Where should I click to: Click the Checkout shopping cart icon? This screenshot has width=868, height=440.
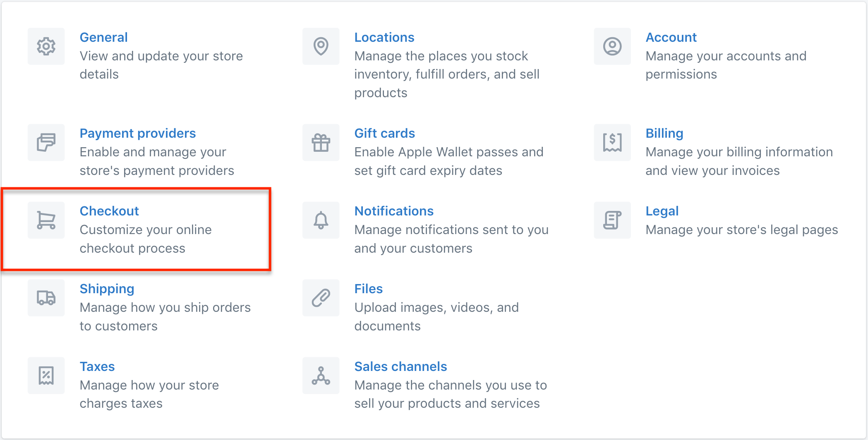46,220
